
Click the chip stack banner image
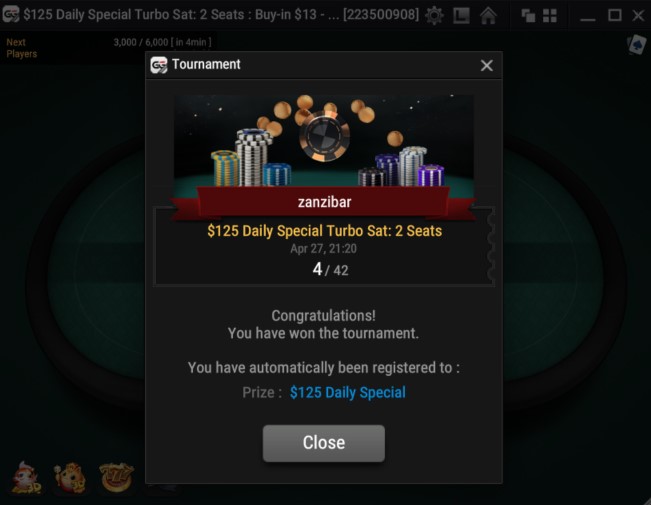coord(324,141)
